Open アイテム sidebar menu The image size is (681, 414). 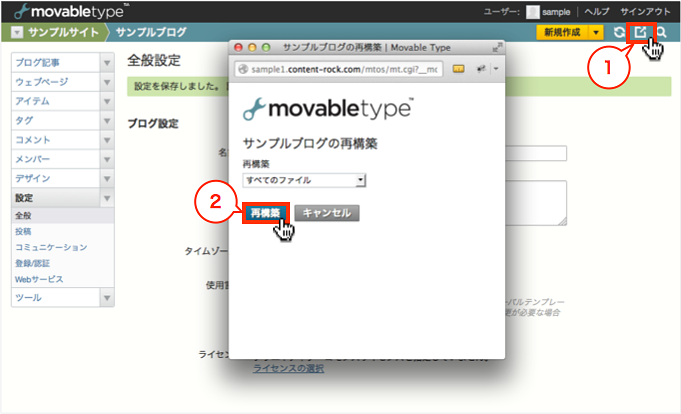pos(56,101)
